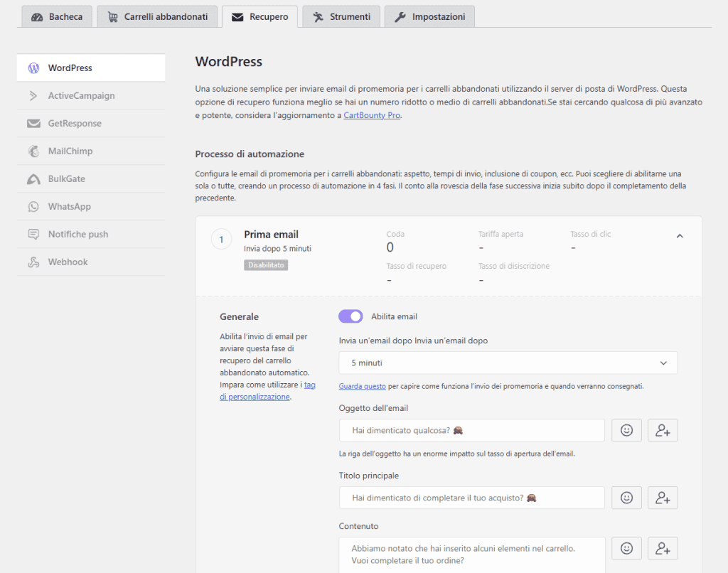The height and width of the screenshot is (573, 728).
Task: Select WordPress in the recovery sidebar
Action: point(91,68)
